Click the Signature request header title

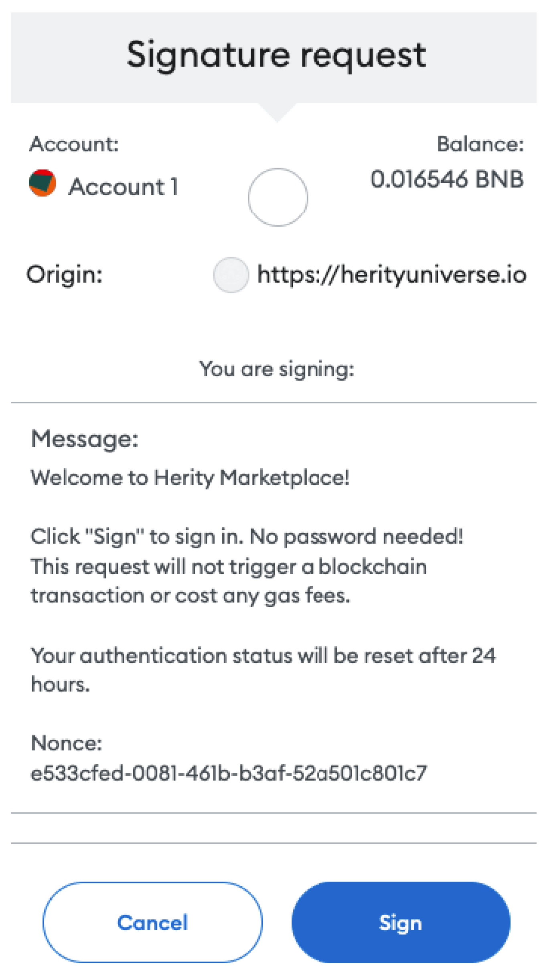click(276, 55)
